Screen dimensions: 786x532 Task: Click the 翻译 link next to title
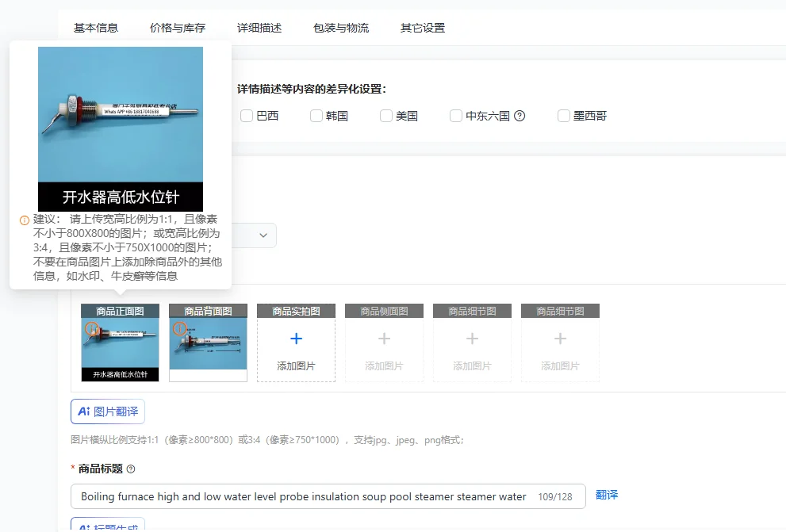point(607,495)
